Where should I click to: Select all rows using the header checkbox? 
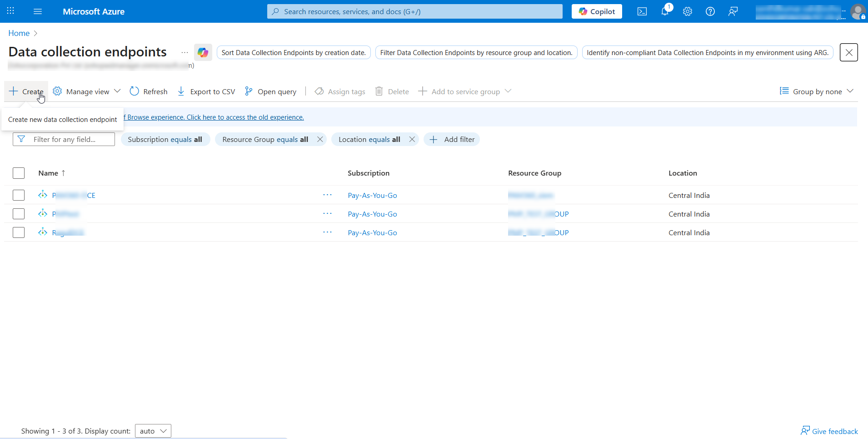pyautogui.click(x=19, y=173)
